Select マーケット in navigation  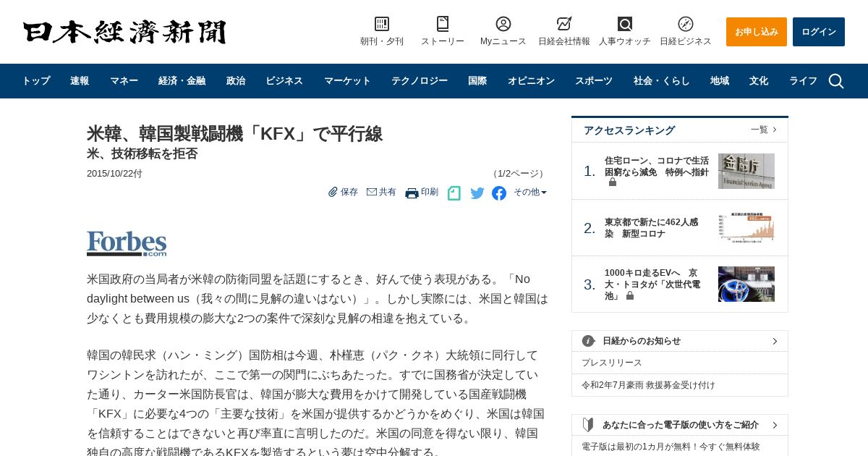[x=347, y=81]
